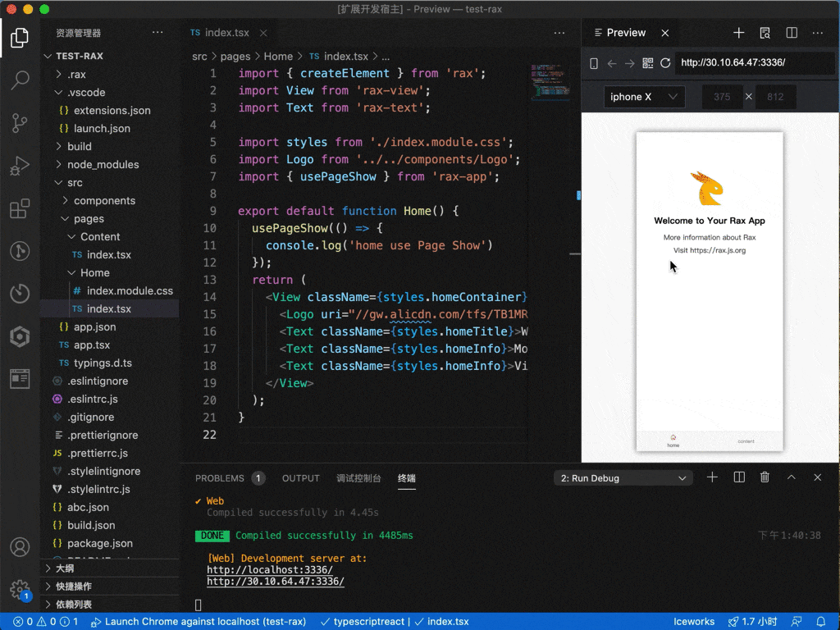Split the Preview editor right

tap(792, 33)
